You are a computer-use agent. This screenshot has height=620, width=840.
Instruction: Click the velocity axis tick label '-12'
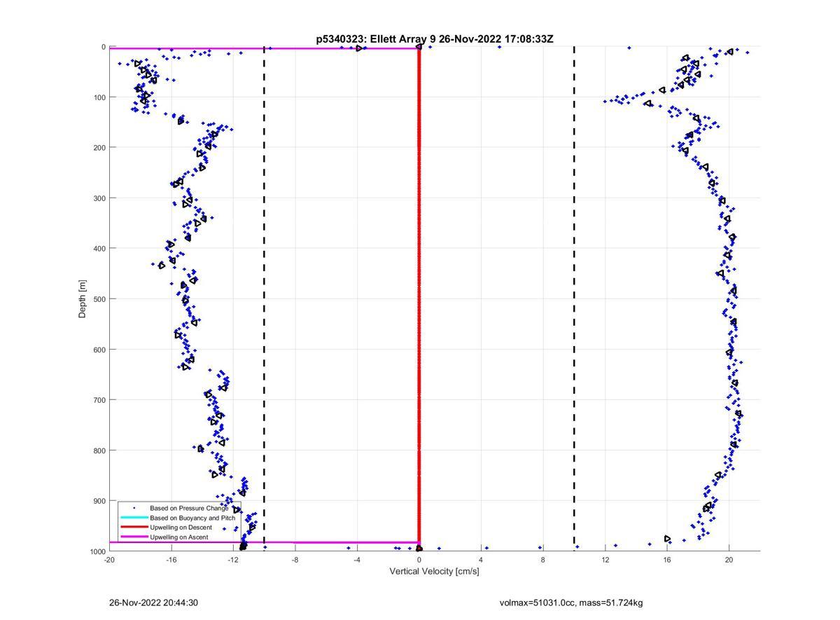(x=233, y=560)
